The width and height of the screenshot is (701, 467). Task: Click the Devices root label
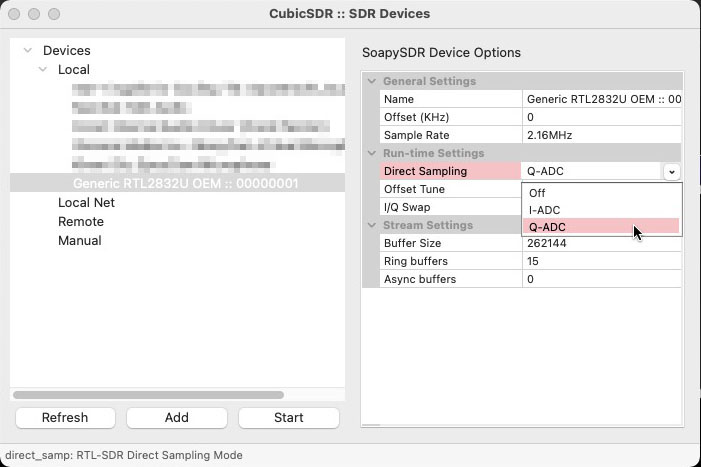click(67, 50)
